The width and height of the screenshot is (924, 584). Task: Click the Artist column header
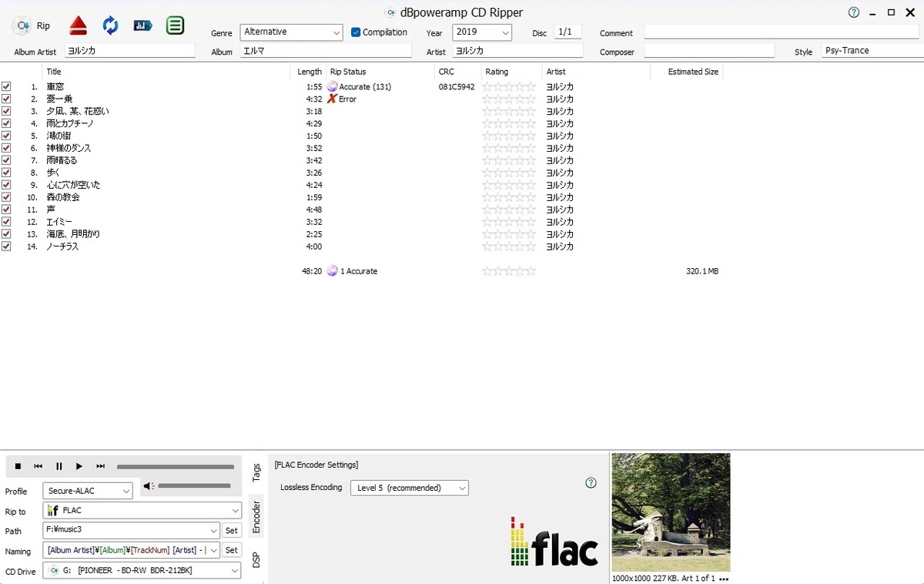(x=556, y=72)
